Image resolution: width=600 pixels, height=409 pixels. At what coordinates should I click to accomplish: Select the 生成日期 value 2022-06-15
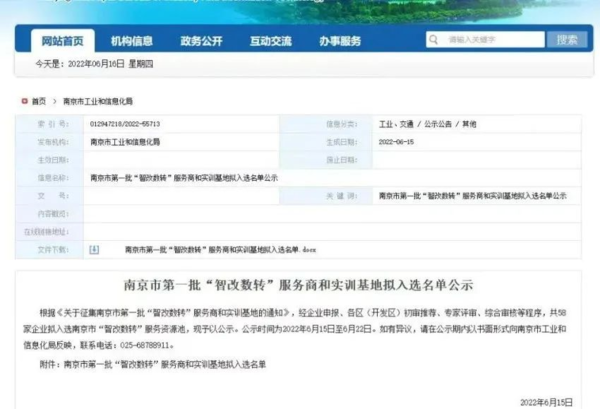point(396,142)
